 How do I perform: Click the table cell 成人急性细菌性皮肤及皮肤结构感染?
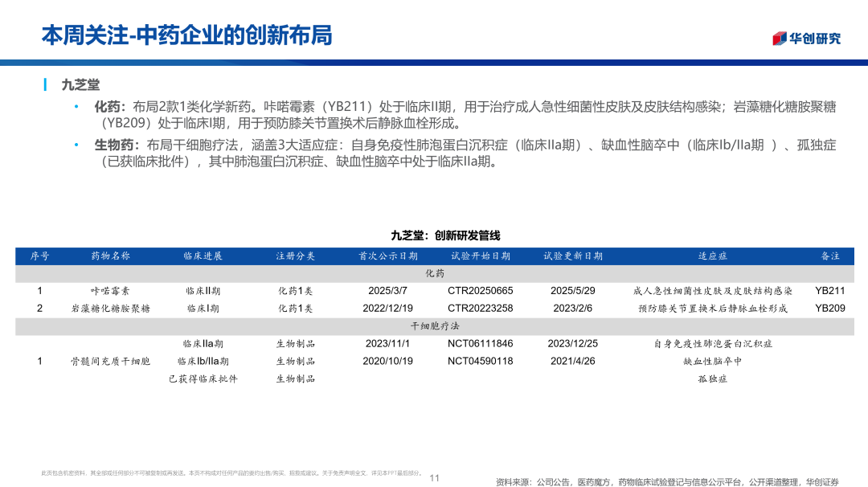tap(712, 291)
